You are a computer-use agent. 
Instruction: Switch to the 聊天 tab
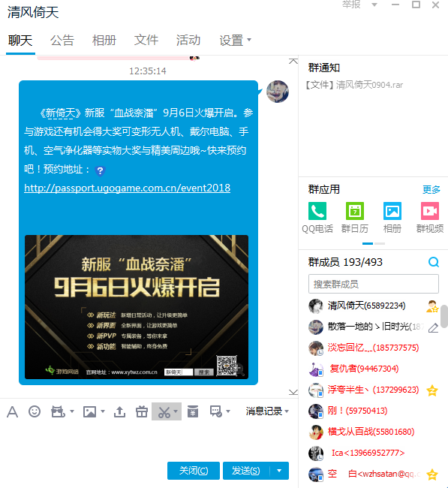pos(20,41)
